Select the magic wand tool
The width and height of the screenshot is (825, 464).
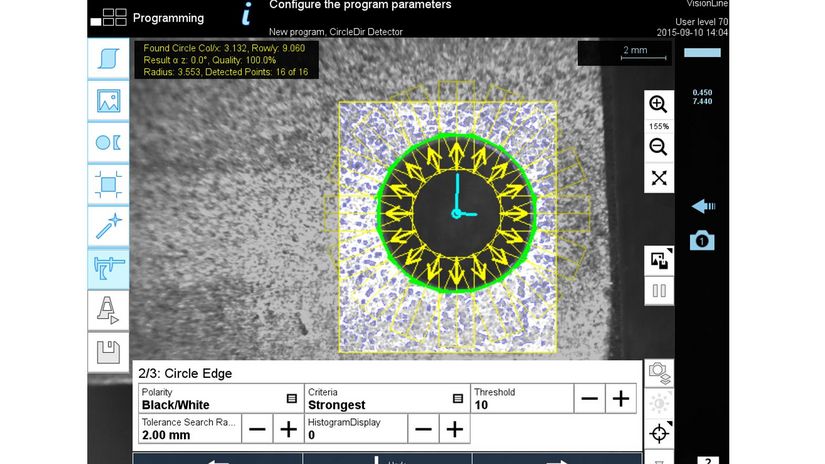[108, 226]
